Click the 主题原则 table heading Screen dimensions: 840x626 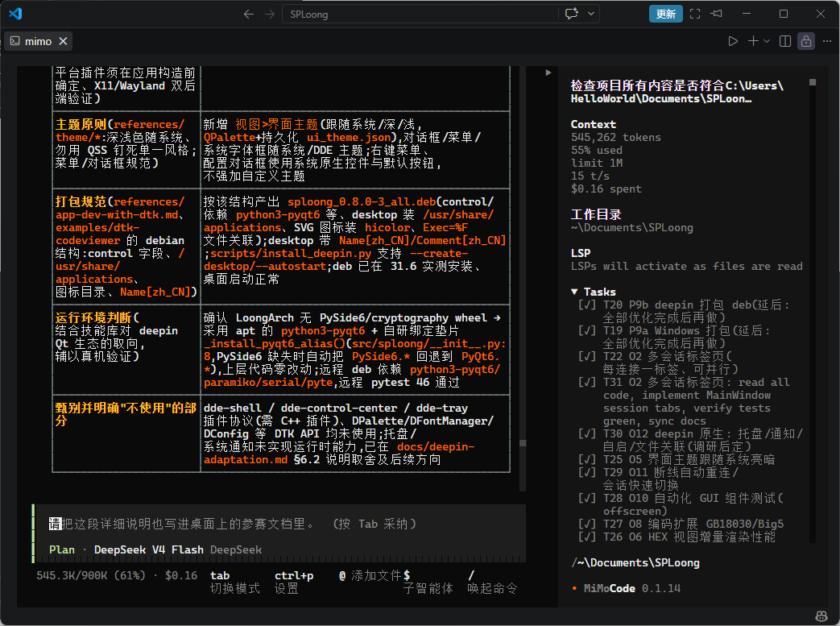pyautogui.click(x=81, y=124)
